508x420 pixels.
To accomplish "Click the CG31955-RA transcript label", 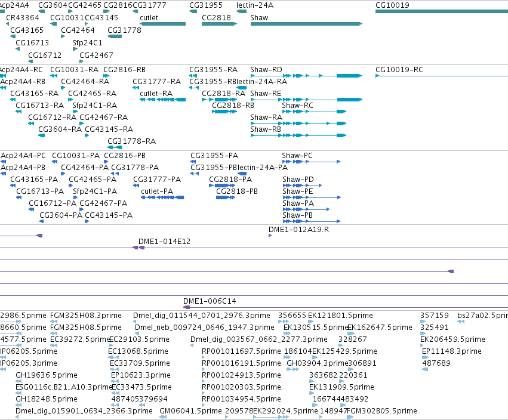I will coord(214,70).
